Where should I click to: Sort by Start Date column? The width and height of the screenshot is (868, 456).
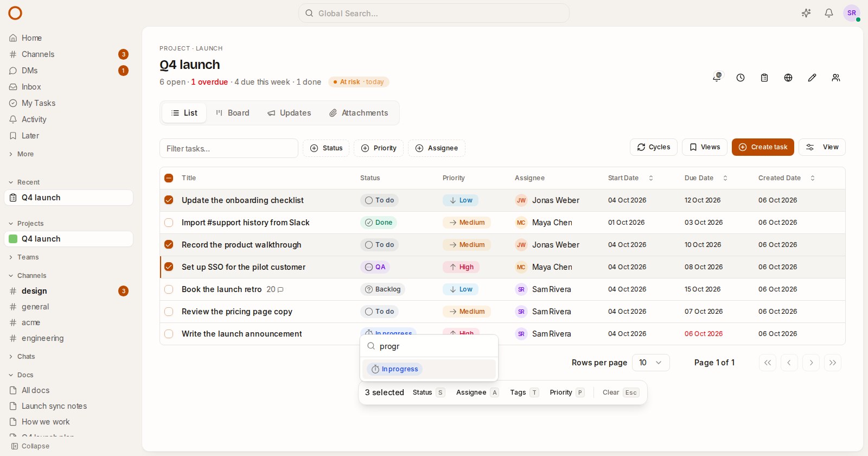630,178
